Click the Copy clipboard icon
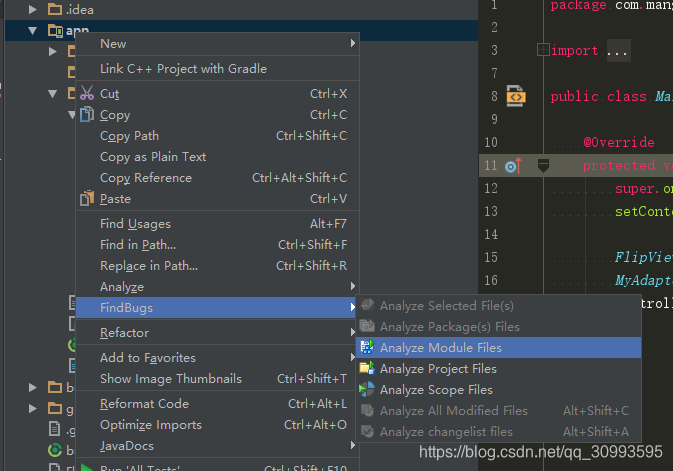This screenshot has width=673, height=471. tap(87, 114)
